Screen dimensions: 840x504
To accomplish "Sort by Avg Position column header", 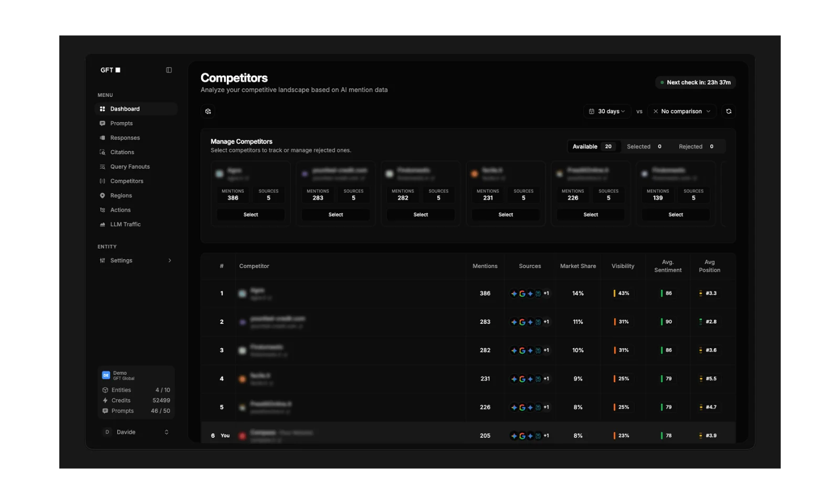I will (x=710, y=266).
